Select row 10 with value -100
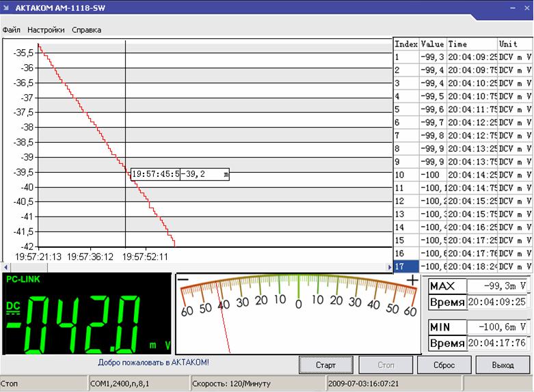534x392 pixels. click(x=463, y=175)
